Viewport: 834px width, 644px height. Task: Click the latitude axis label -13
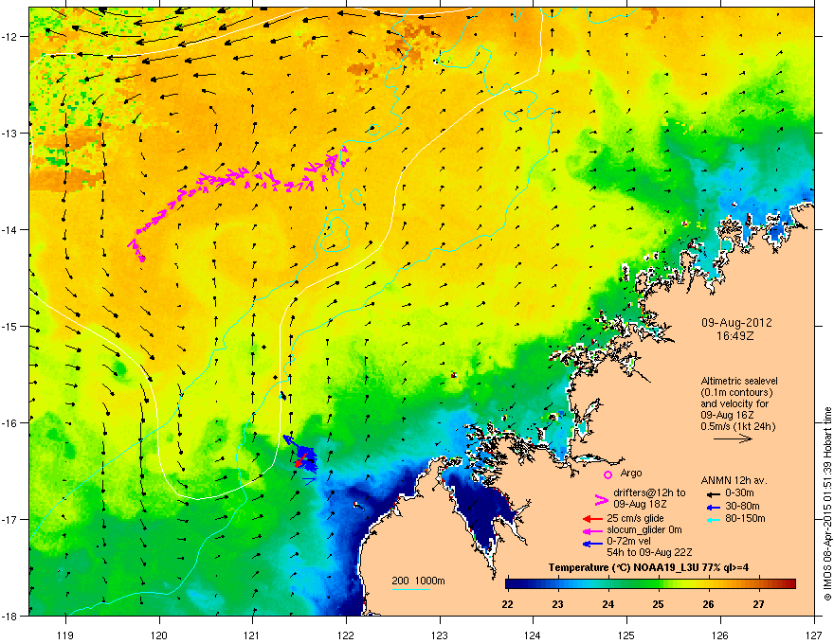coord(9,133)
